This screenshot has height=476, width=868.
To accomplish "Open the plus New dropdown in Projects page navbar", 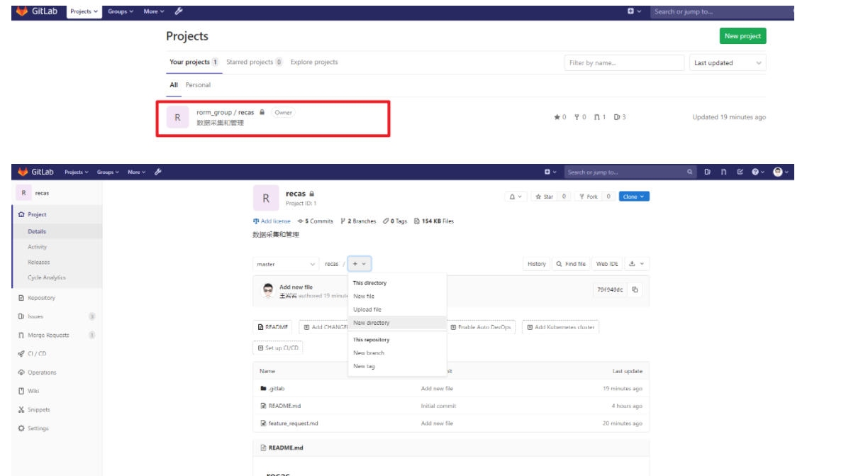I will (634, 11).
